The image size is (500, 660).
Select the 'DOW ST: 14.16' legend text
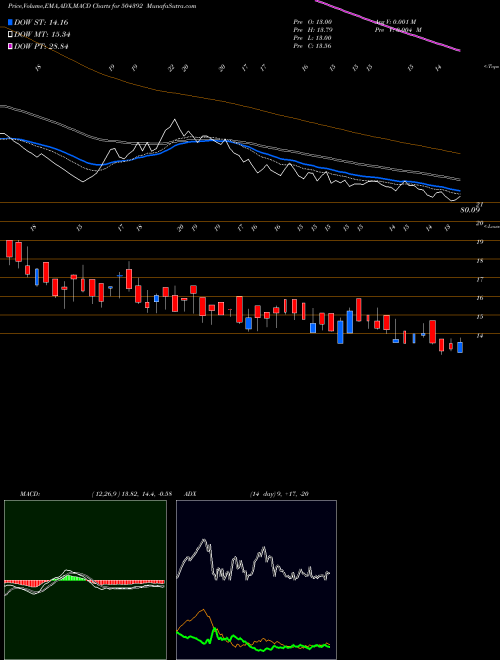click(41, 23)
